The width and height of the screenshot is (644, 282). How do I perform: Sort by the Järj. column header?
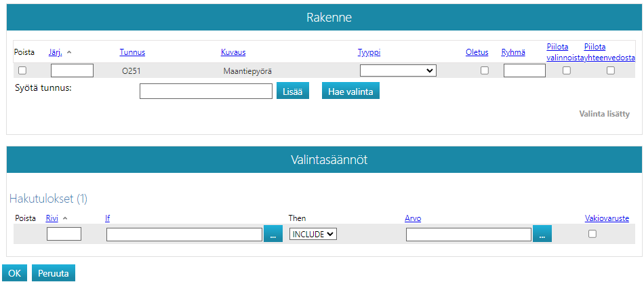click(x=55, y=53)
